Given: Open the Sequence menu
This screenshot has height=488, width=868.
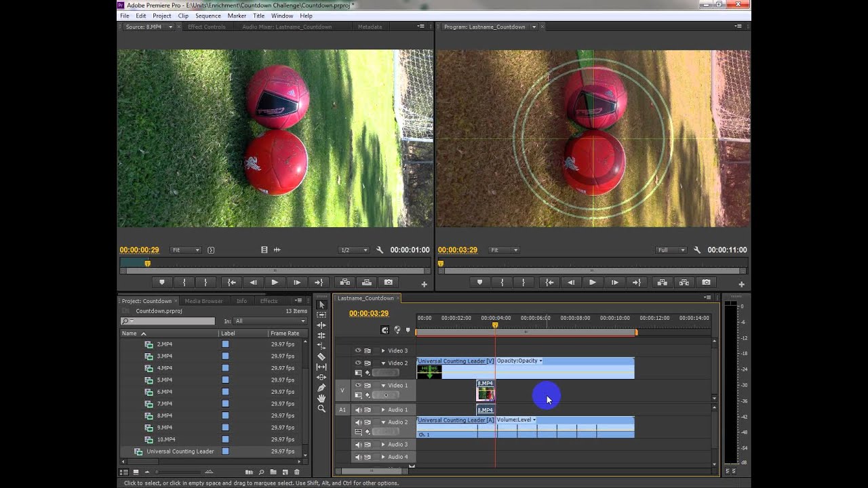Looking at the screenshot, I should (x=208, y=16).
